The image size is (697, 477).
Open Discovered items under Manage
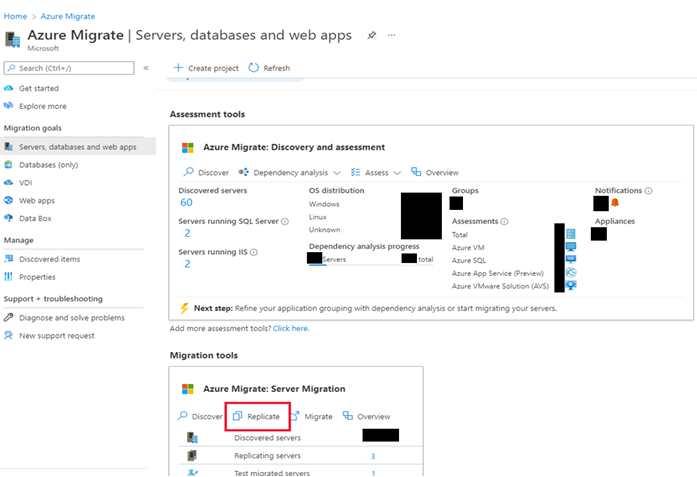coord(49,259)
